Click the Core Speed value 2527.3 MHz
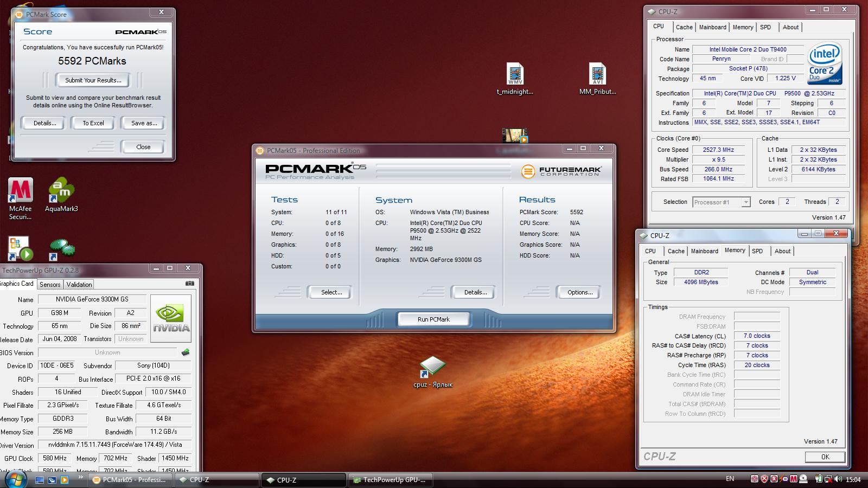 coord(719,150)
